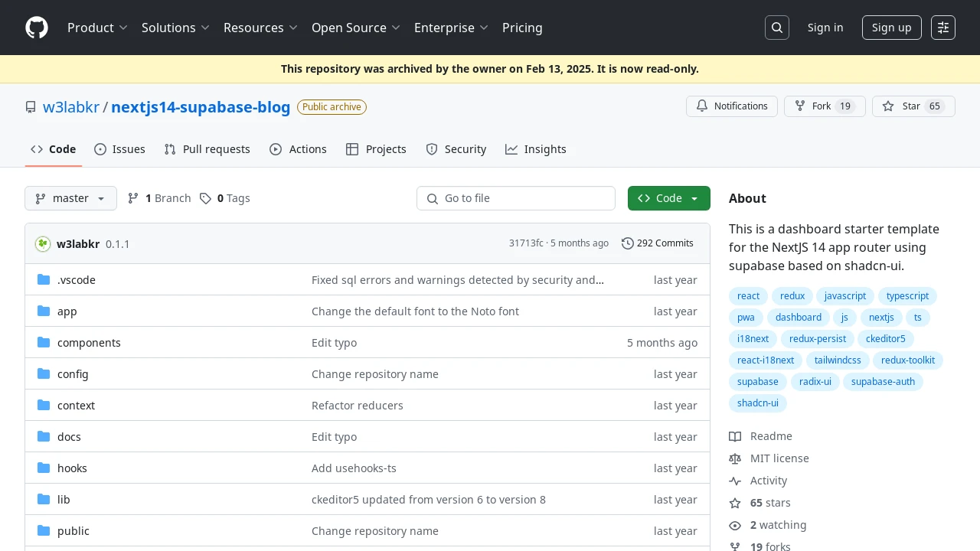Image resolution: width=980 pixels, height=551 pixels.
Task: Open the context folder icon
Action: point(44,406)
